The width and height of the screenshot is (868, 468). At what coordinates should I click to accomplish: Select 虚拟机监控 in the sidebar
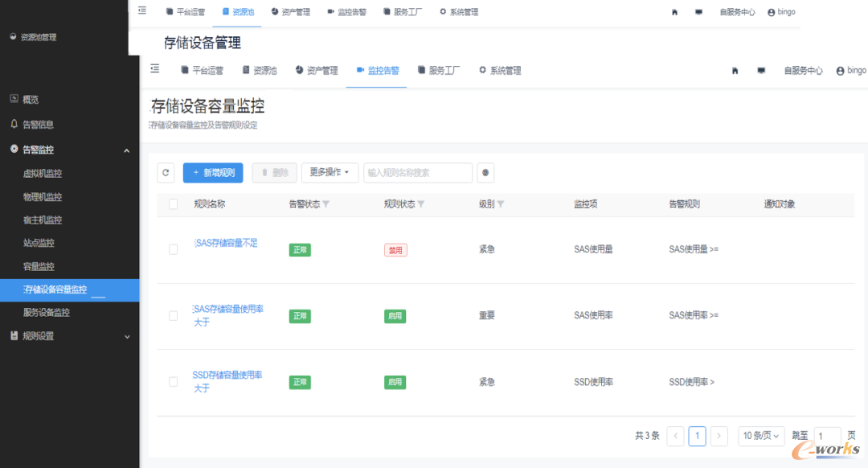pos(43,174)
